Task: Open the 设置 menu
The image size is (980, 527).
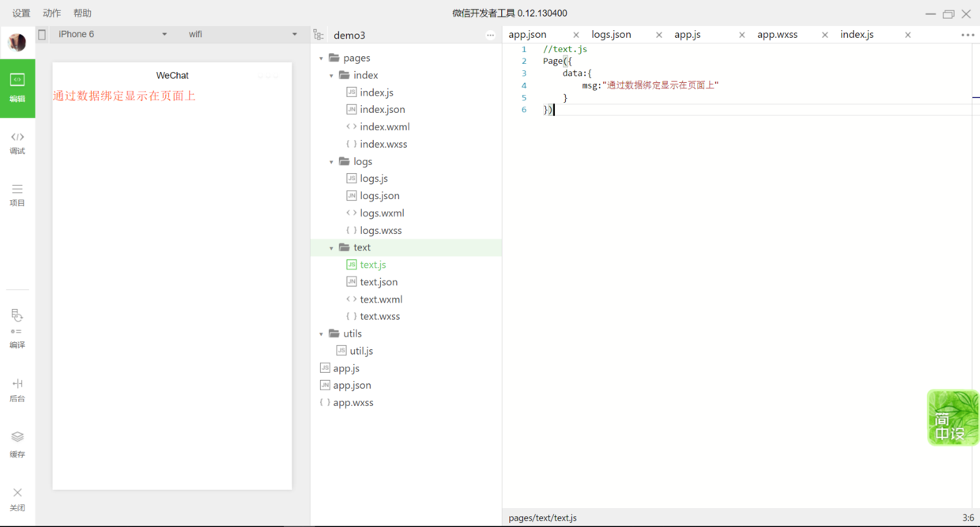Action: click(21, 13)
